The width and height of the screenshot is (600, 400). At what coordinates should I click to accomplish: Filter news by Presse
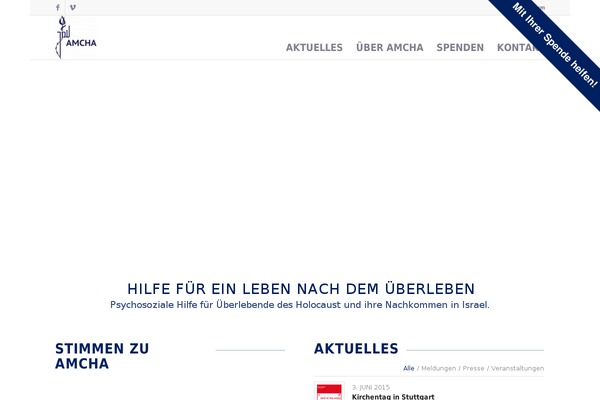pos(473,368)
